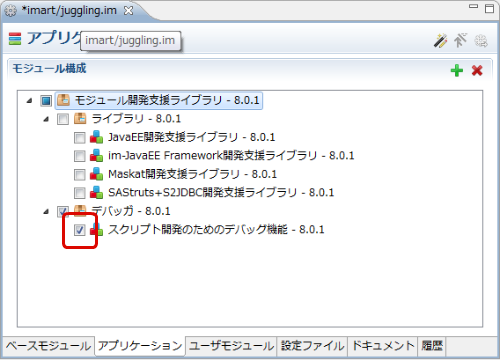Screen dimensions: 500x360
Task: Click the grayed gear icon in header toolbar
Action: tap(481, 41)
